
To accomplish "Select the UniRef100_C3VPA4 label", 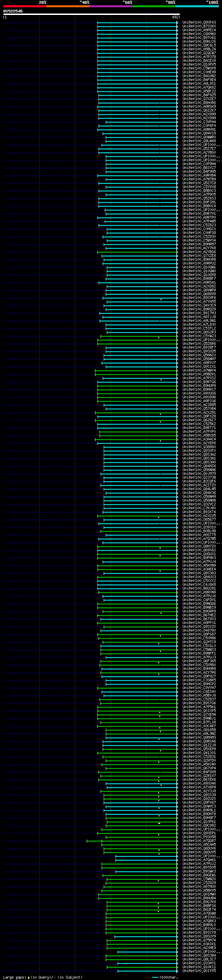I will click(x=199, y=122).
